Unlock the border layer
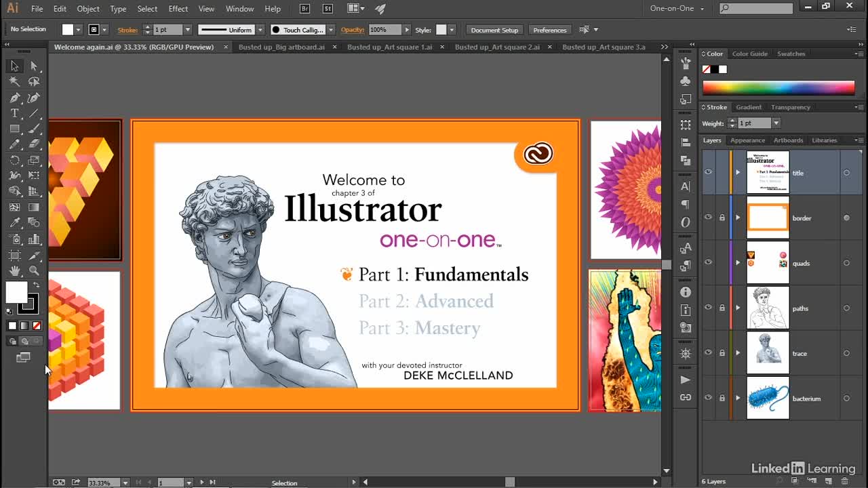Screen dimensions: 868x488 point(722,218)
